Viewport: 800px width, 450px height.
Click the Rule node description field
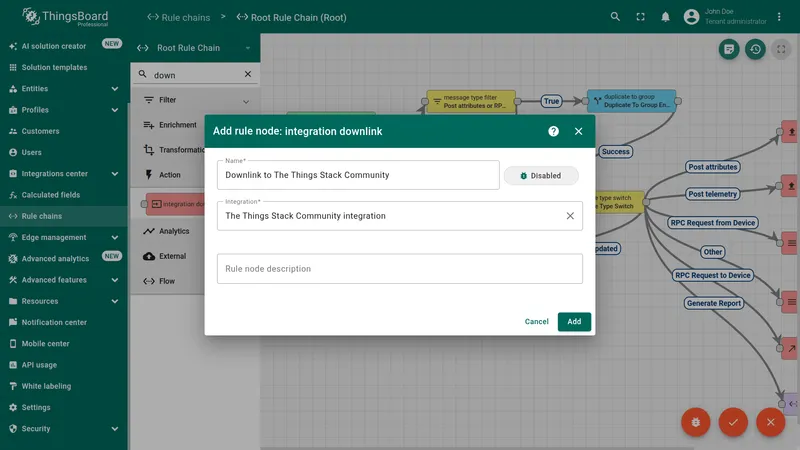click(x=399, y=269)
